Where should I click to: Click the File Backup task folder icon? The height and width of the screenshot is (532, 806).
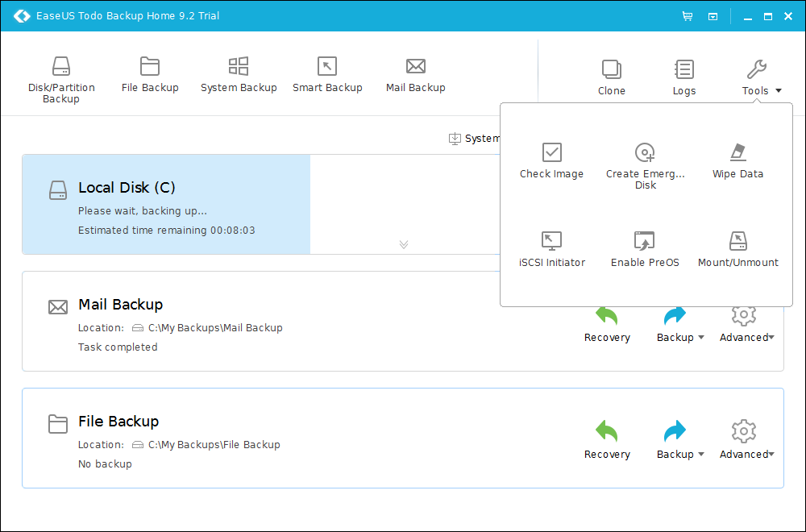coord(57,423)
